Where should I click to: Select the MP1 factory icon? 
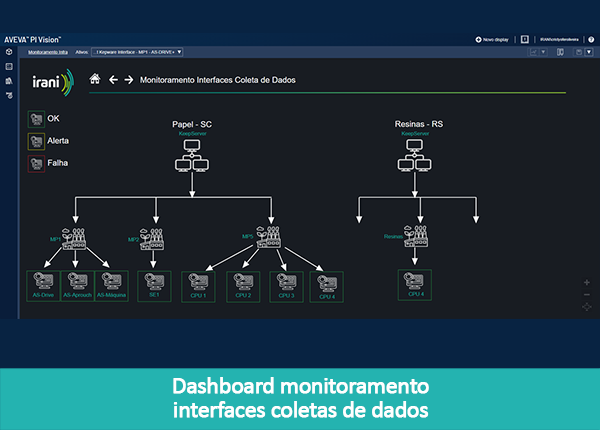tap(74, 239)
